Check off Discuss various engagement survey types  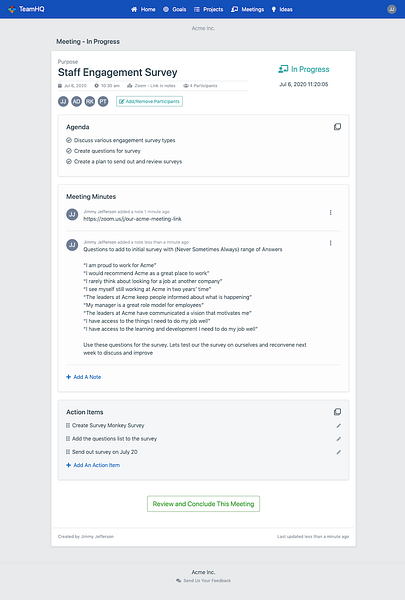[x=69, y=140]
